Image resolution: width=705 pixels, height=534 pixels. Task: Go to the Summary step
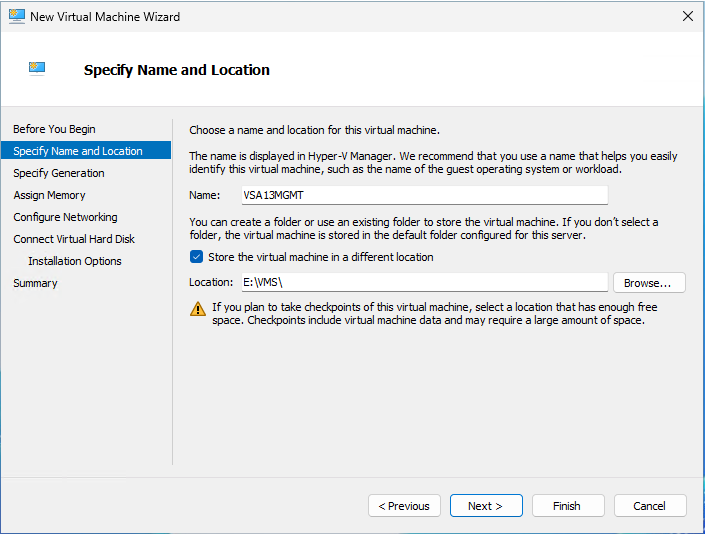coord(35,283)
